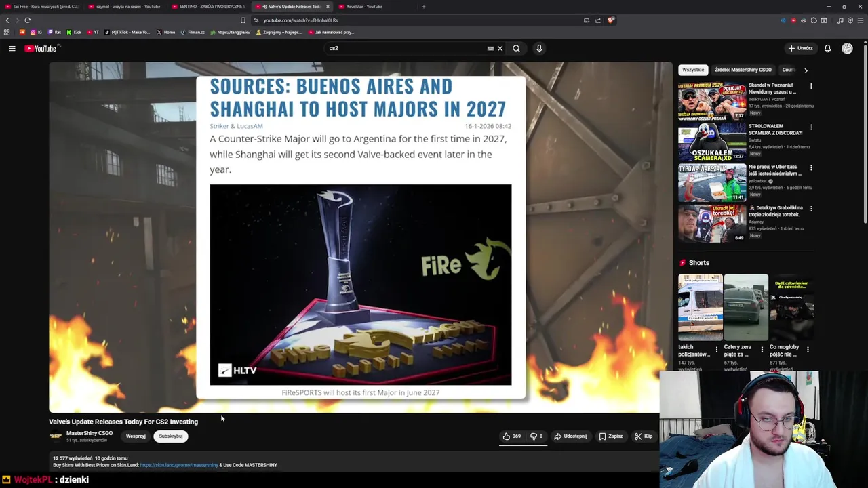868x488 pixels.
Task: Open STROLOWAŁEM SCAMERA Z DISCORDA video thumbnail
Action: [x=712, y=140]
